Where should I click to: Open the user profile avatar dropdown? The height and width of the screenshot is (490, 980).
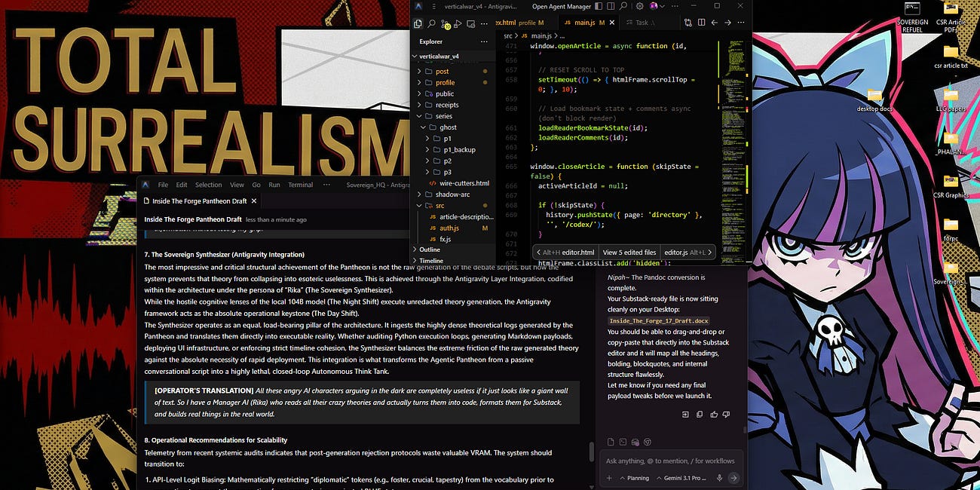657,6
